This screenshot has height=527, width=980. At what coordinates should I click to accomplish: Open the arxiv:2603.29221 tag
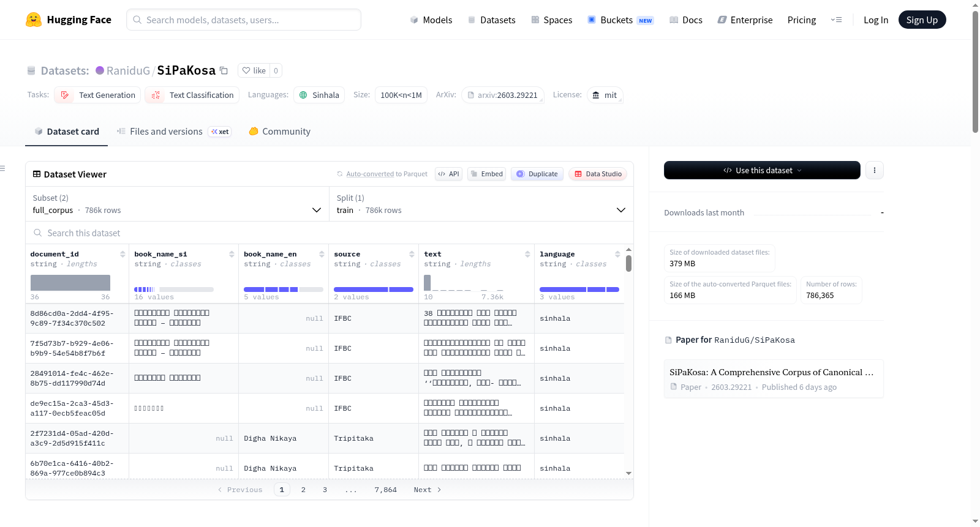(x=503, y=95)
